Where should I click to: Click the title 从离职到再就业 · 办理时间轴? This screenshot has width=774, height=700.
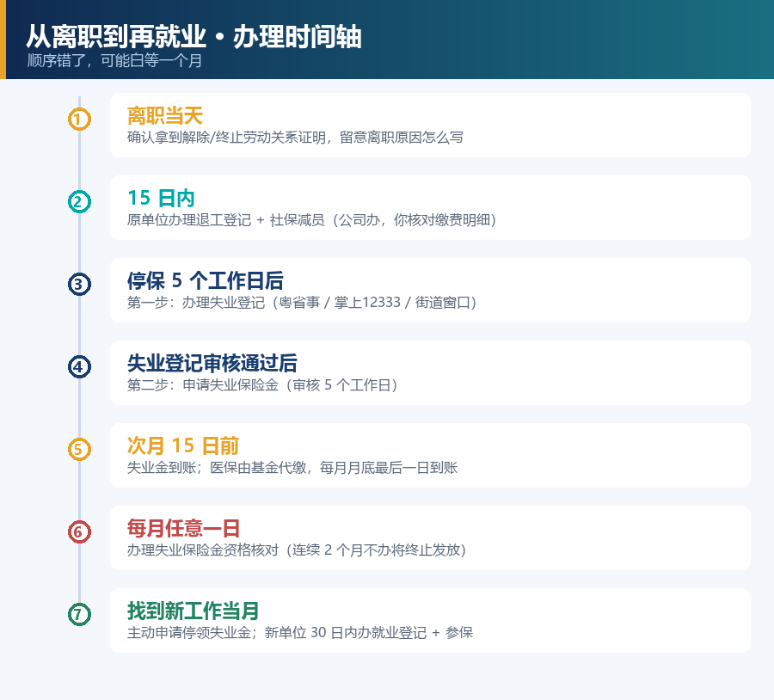point(194,36)
